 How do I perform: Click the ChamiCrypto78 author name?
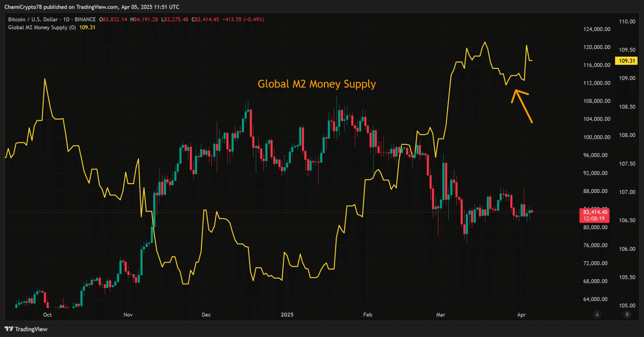click(x=25, y=7)
